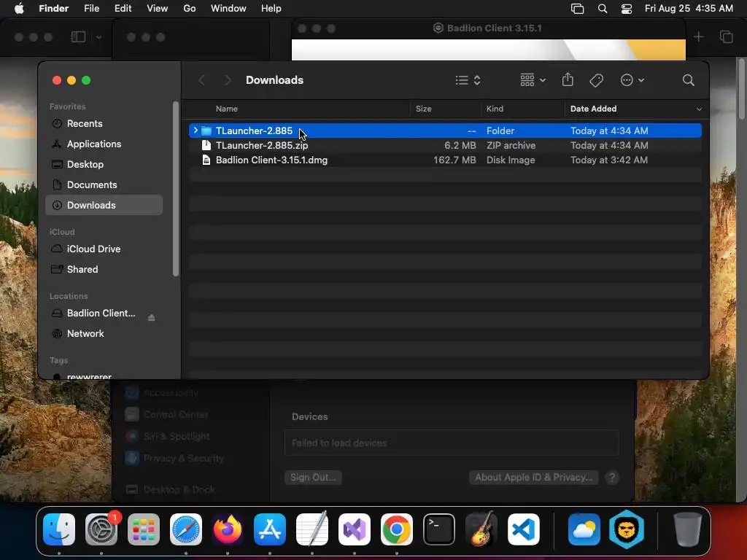
Task: Launch Firefox from the Dock
Action: click(228, 529)
